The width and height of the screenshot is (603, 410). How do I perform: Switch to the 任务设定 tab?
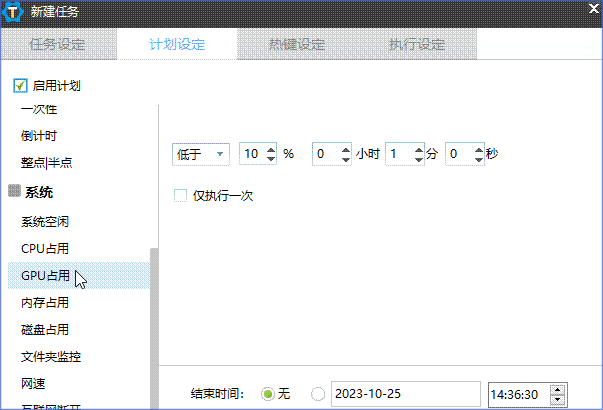click(58, 44)
